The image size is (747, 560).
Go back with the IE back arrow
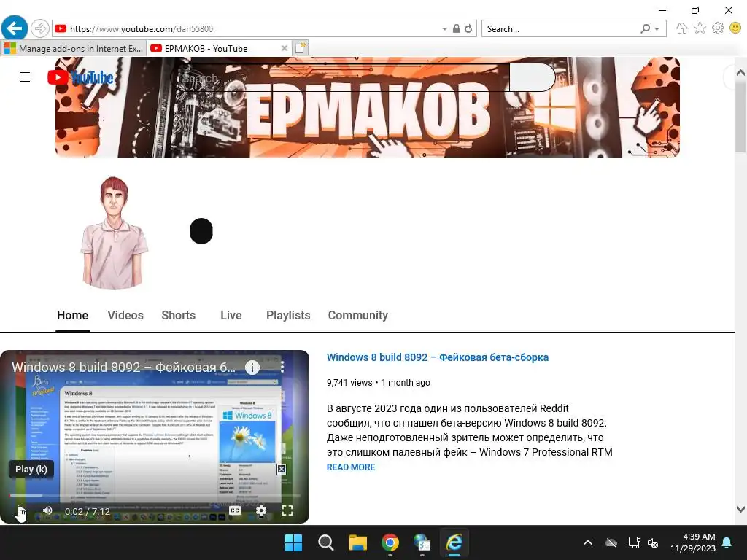click(15, 28)
